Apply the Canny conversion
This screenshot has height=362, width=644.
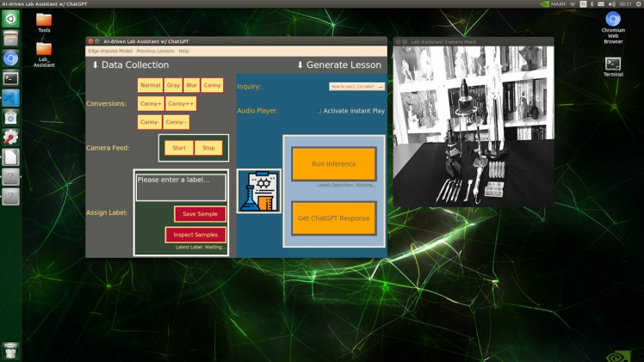pos(212,85)
